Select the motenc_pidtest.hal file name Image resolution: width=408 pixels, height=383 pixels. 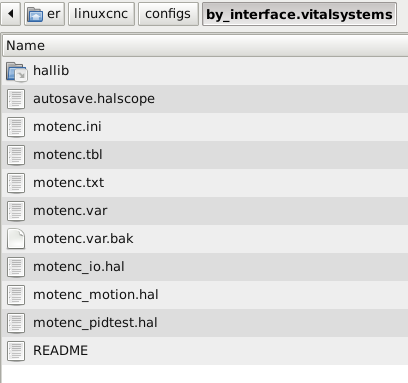pos(95,323)
